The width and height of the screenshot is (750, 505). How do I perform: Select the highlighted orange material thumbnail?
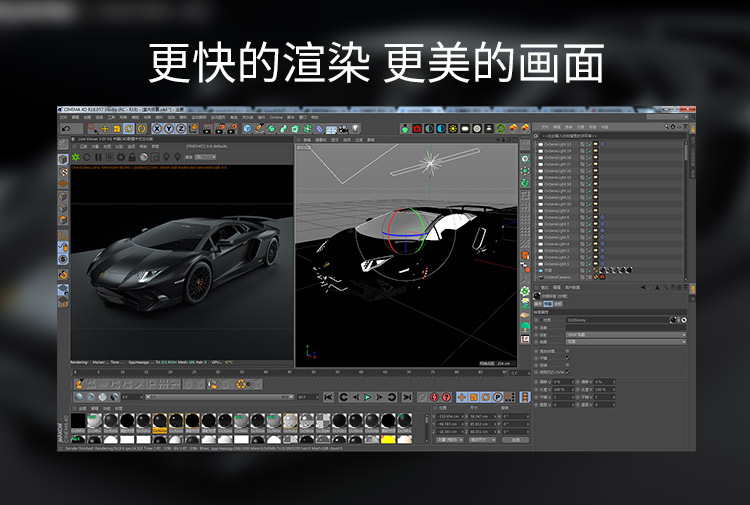coord(160,422)
